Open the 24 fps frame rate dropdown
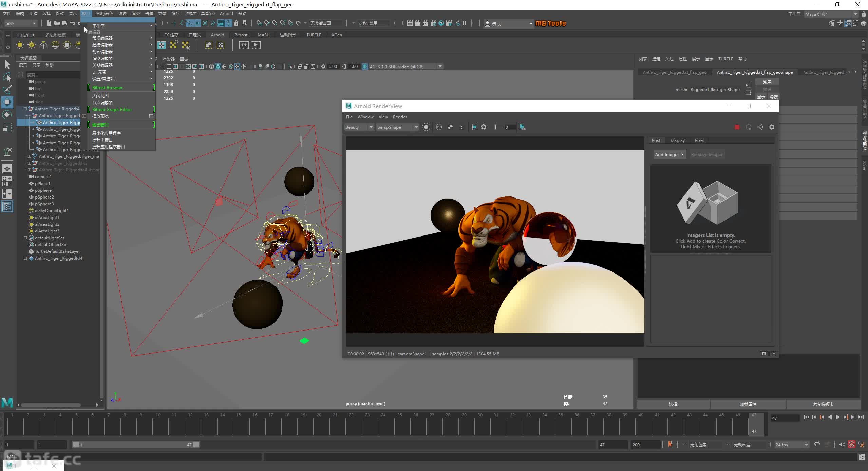 (792, 445)
